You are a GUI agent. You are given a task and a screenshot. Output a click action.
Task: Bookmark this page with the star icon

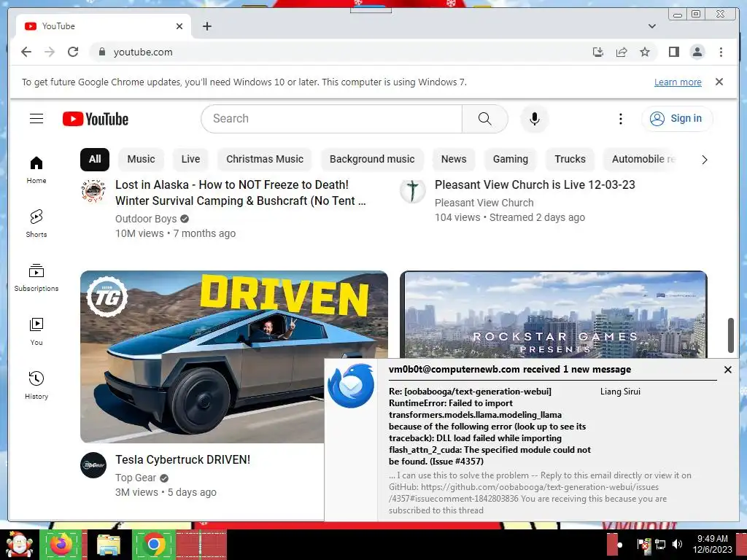click(645, 52)
